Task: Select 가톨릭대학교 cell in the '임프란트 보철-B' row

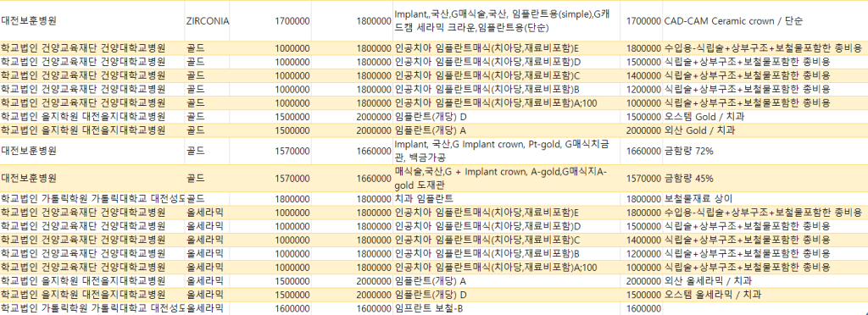Action: (x=92, y=308)
